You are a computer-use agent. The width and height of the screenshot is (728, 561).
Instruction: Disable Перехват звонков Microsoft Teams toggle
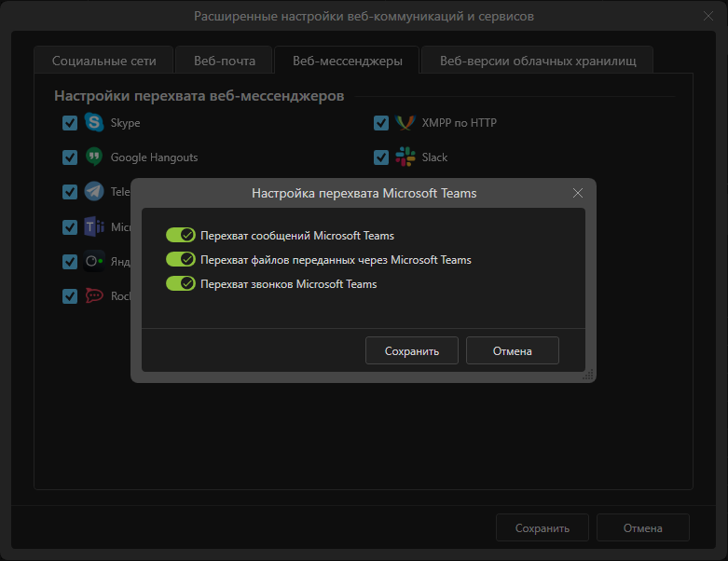[181, 283]
